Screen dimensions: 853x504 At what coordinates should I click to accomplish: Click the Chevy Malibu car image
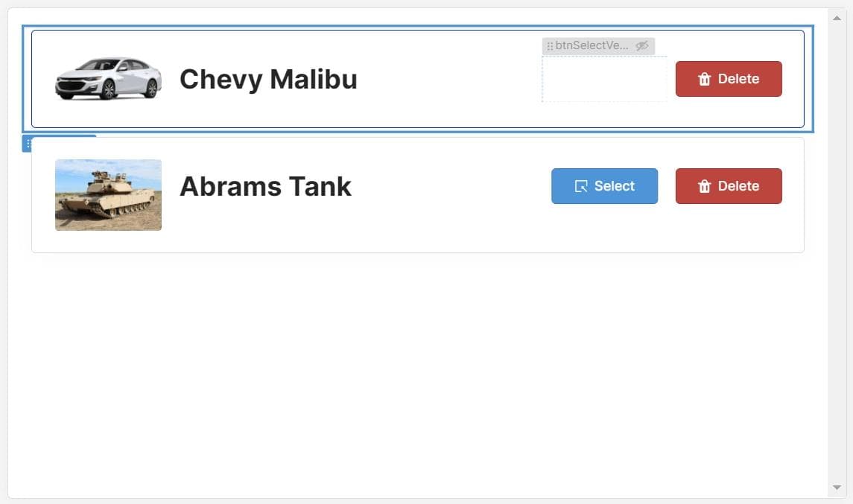(x=108, y=78)
